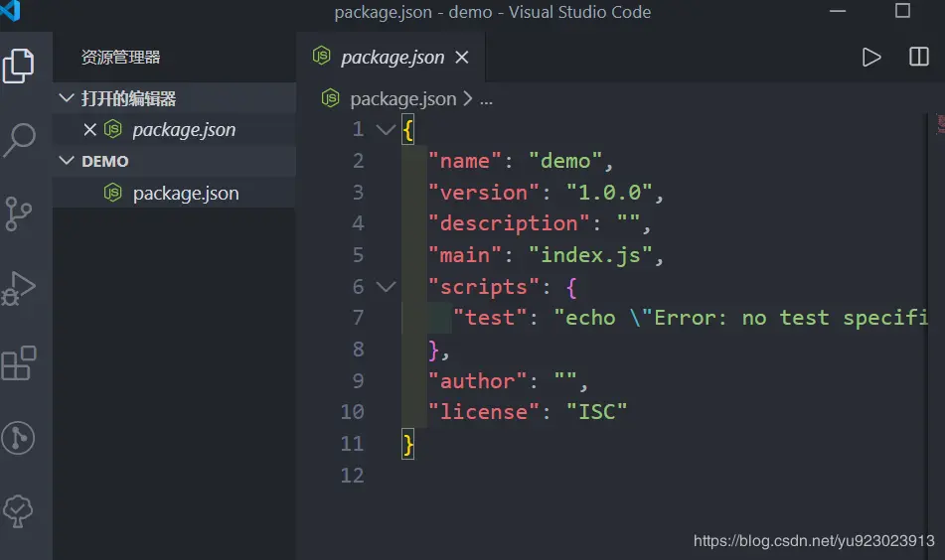Image resolution: width=945 pixels, height=560 pixels.
Task: Close package.json in open editors list
Action: click(x=89, y=129)
